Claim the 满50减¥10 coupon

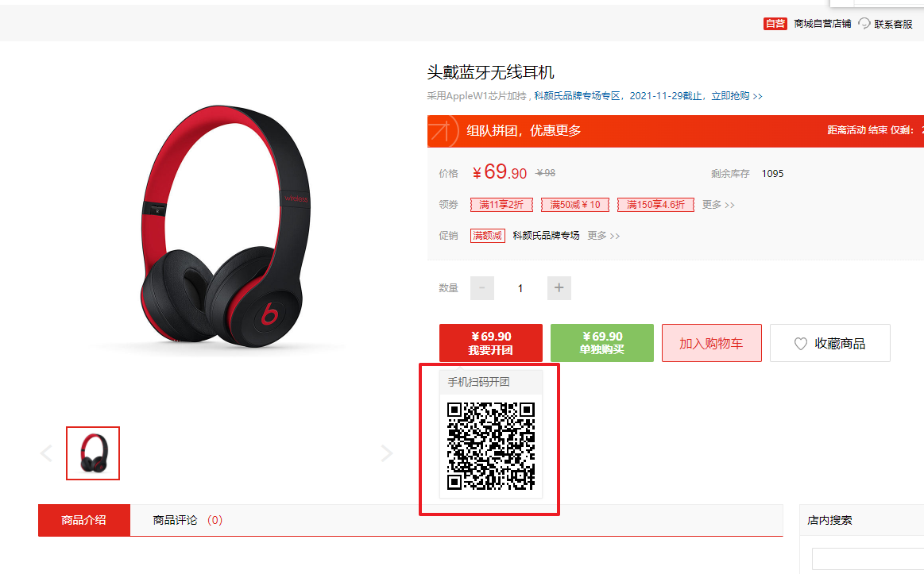575,204
